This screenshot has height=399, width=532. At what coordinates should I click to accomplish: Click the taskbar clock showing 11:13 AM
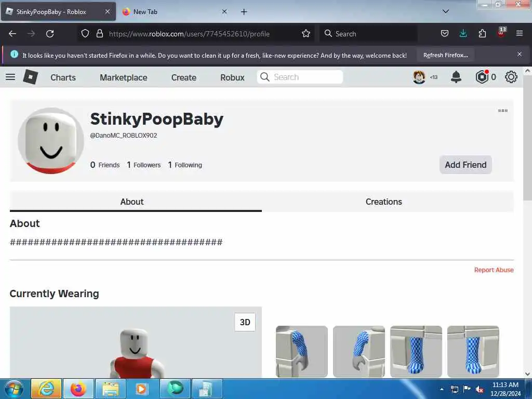pyautogui.click(x=505, y=389)
